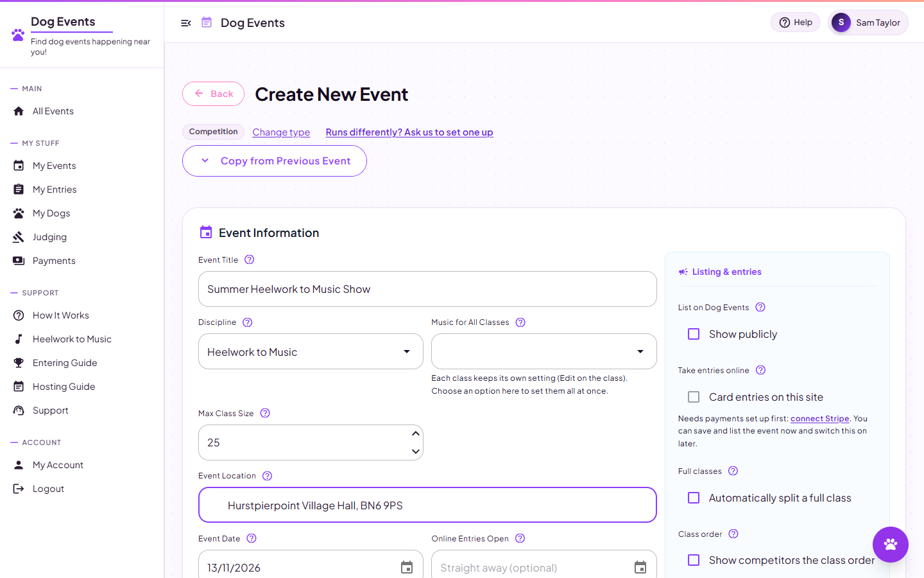Image resolution: width=924 pixels, height=578 pixels.
Task: Click the Full classes help icon
Action: click(733, 471)
